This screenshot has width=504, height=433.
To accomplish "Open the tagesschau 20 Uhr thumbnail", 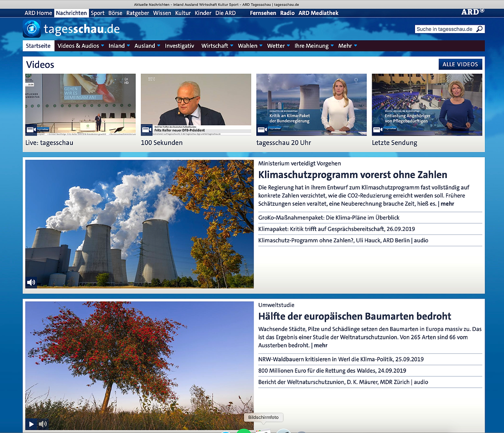I will 311,105.
